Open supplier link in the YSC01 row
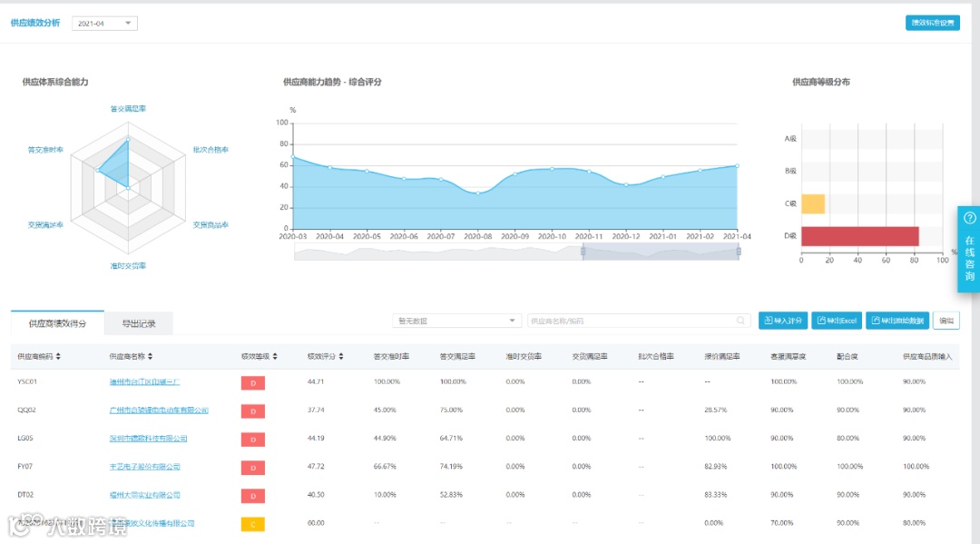 coord(144,382)
